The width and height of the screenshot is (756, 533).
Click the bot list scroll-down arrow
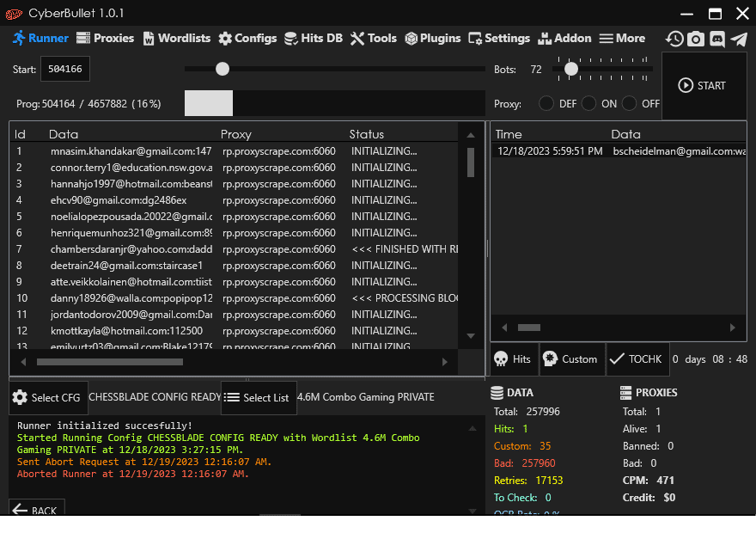click(471, 335)
